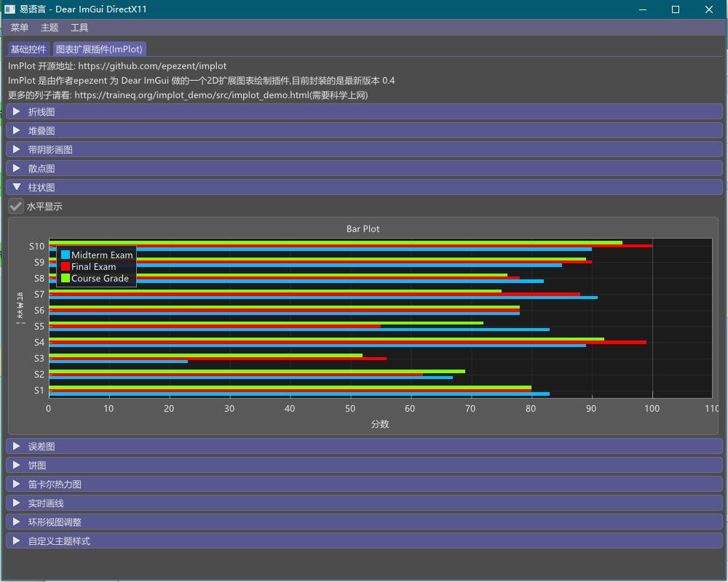Expand the 带阴影画图 section
The height and width of the screenshot is (582, 728).
coord(364,149)
